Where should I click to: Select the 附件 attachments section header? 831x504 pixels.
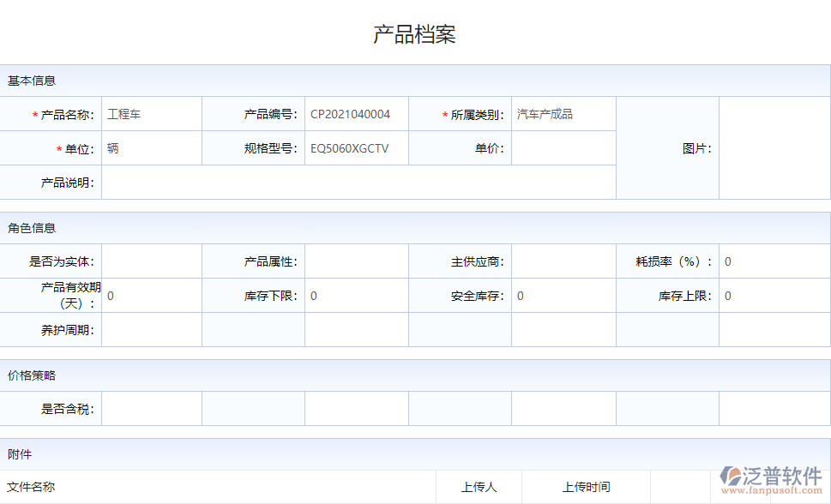tap(21, 453)
